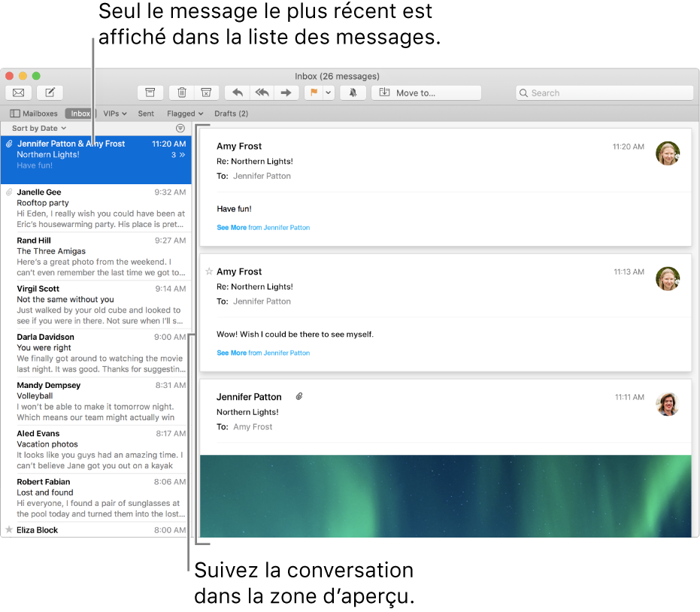This screenshot has height=612, width=700.
Task: Click Jennifer Patton's avatar photo
Action: [x=668, y=404]
